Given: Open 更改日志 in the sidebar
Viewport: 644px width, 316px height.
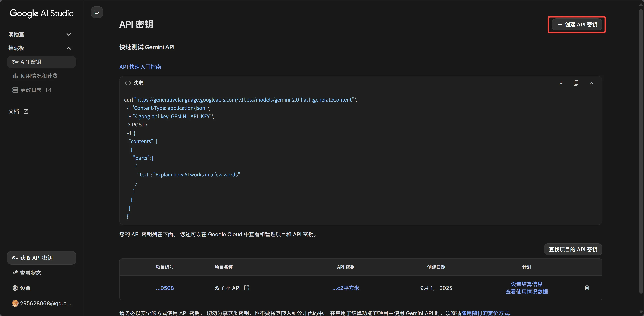Looking at the screenshot, I should pyautogui.click(x=31, y=90).
